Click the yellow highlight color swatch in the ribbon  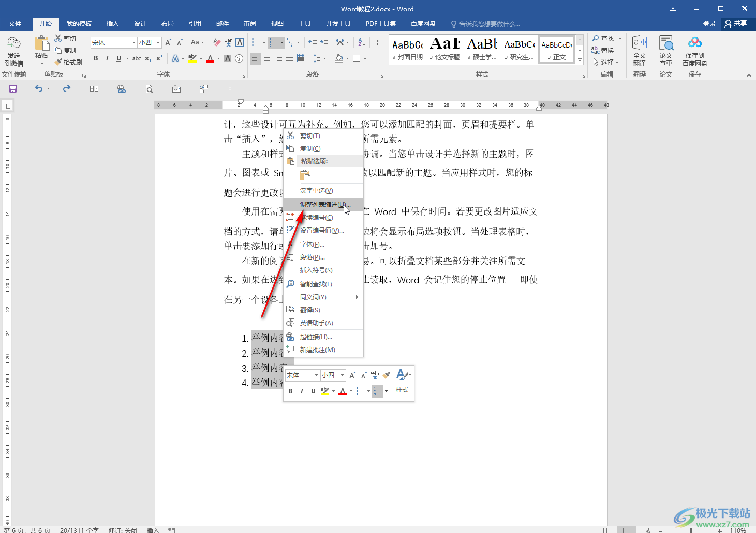192,58
